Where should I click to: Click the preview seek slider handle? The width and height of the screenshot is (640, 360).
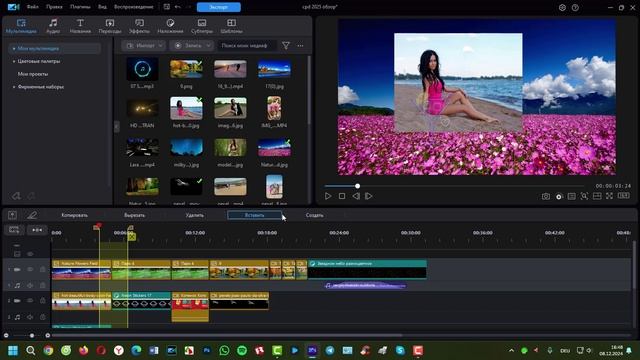tap(358, 186)
